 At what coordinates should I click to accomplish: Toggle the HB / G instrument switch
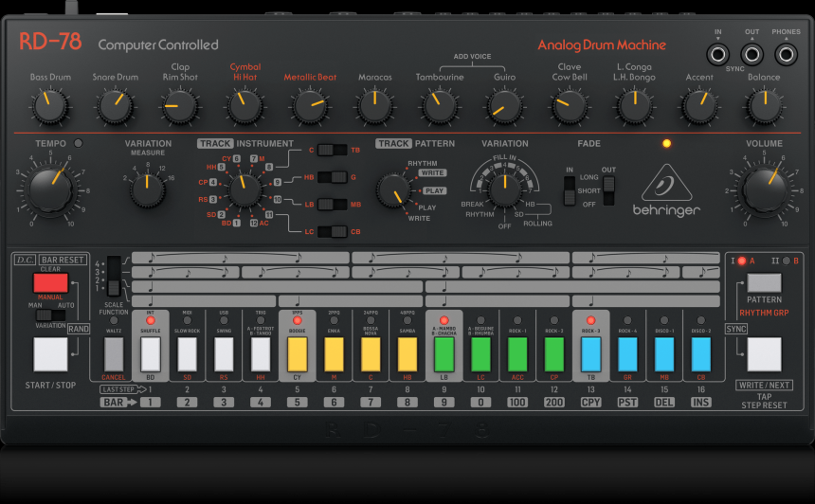tap(332, 177)
